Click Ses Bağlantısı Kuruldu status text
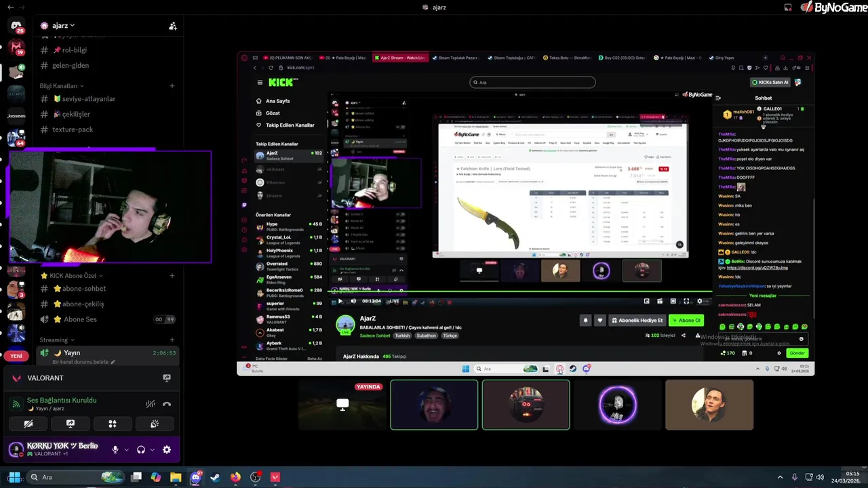 coord(62,400)
